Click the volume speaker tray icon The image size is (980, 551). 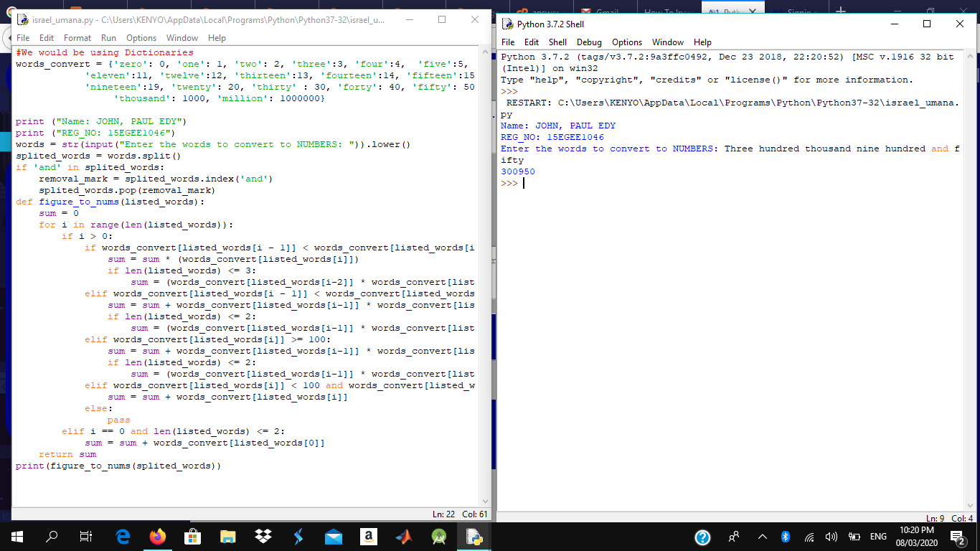[831, 537]
